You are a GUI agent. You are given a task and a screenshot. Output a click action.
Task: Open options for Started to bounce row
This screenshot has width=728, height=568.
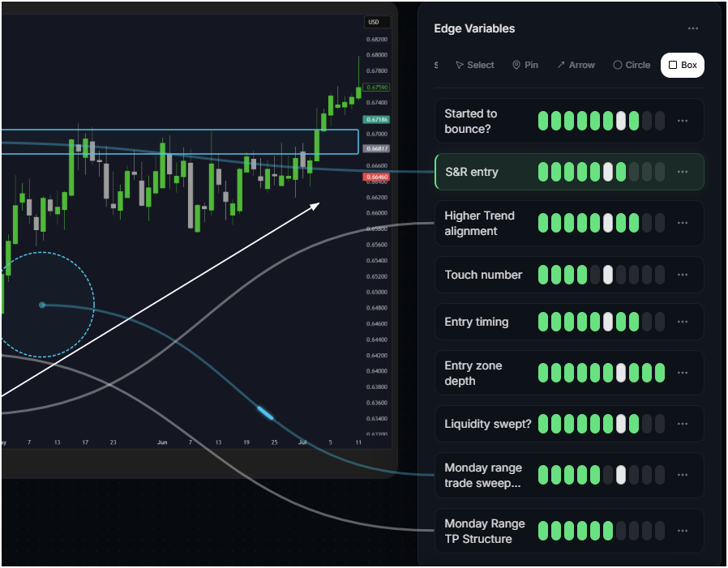[682, 121]
